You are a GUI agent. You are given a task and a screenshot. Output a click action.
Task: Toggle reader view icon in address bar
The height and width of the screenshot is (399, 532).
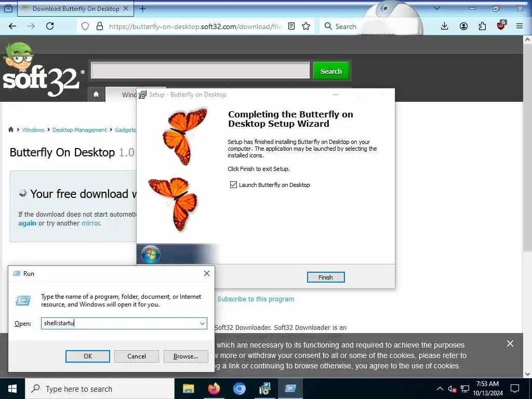291,26
